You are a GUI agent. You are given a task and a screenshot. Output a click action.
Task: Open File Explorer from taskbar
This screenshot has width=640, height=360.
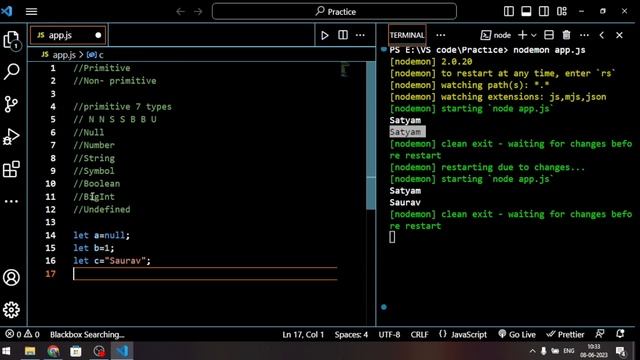[30, 351]
